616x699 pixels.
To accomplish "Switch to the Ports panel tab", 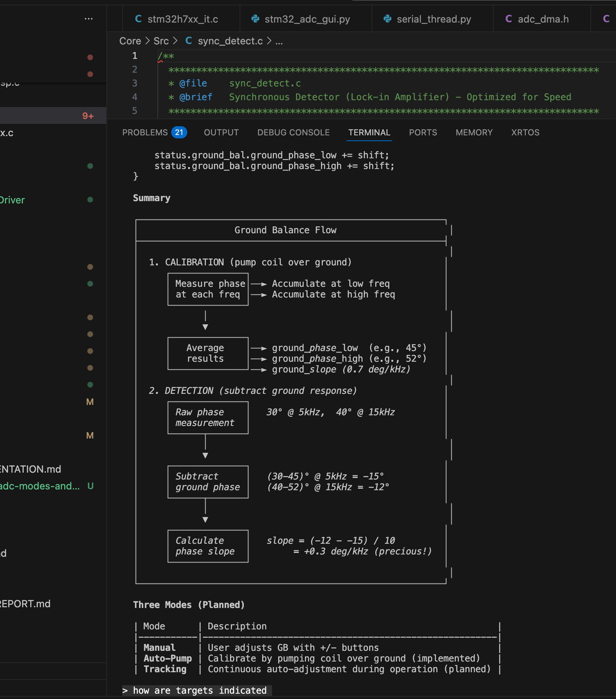I will click(423, 132).
